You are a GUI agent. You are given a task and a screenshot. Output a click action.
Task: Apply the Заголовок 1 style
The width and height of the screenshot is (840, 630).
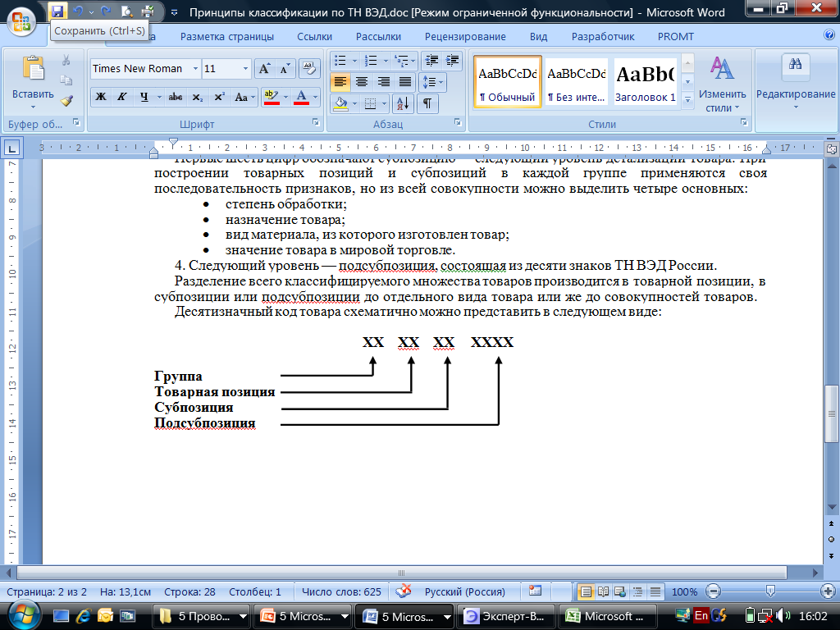(x=645, y=82)
